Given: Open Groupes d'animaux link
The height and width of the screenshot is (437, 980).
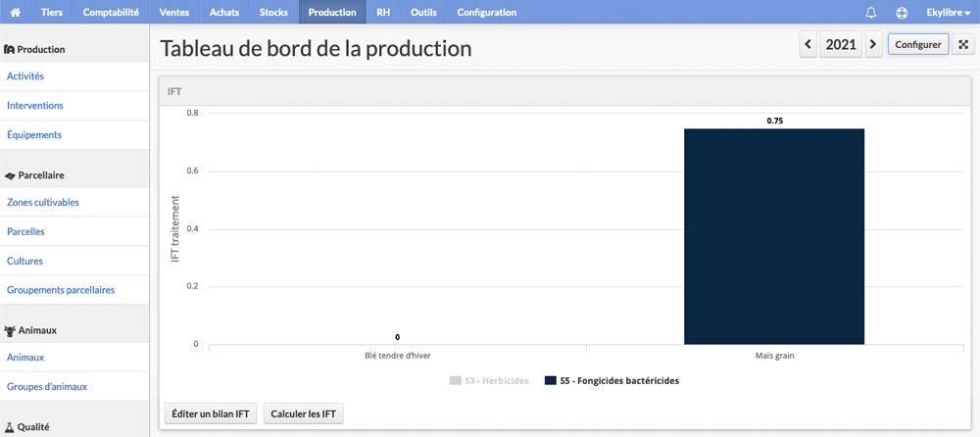Looking at the screenshot, I should click(74, 386).
